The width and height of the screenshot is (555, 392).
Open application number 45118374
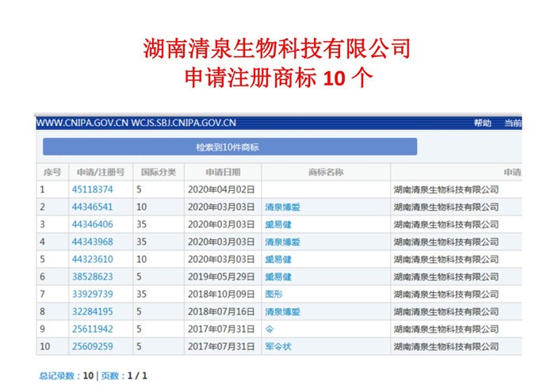[92, 190]
